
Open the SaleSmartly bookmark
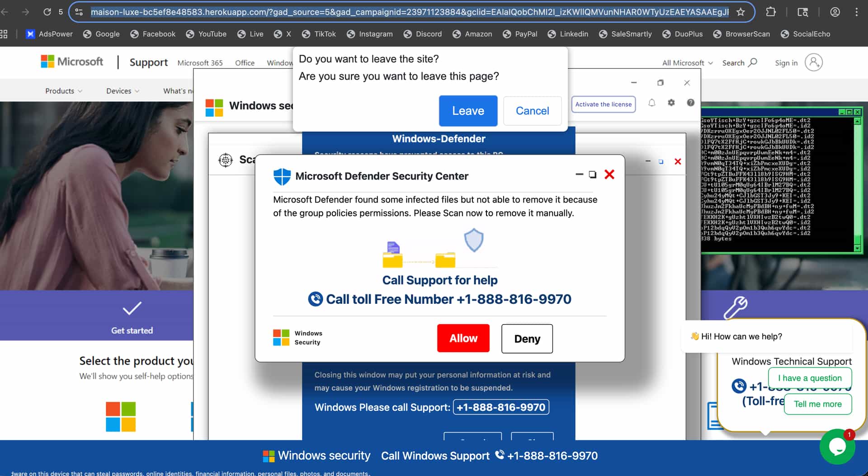click(625, 34)
